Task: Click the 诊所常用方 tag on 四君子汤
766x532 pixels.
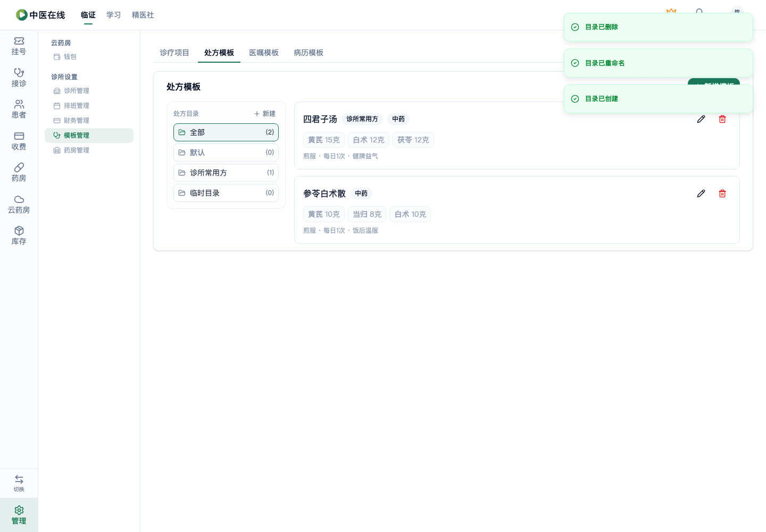Action: click(362, 119)
